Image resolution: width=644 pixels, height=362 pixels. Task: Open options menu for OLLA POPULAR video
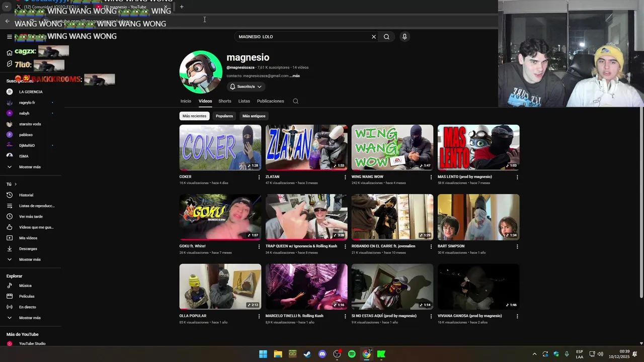click(x=259, y=316)
